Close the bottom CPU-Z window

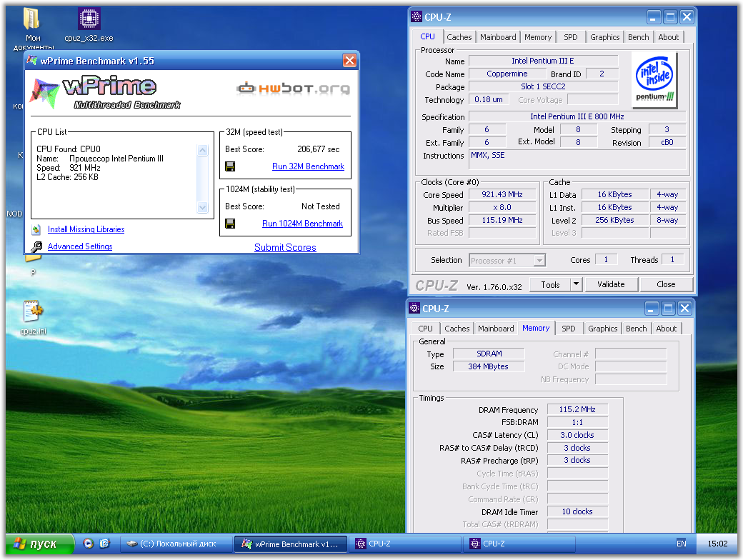point(684,309)
